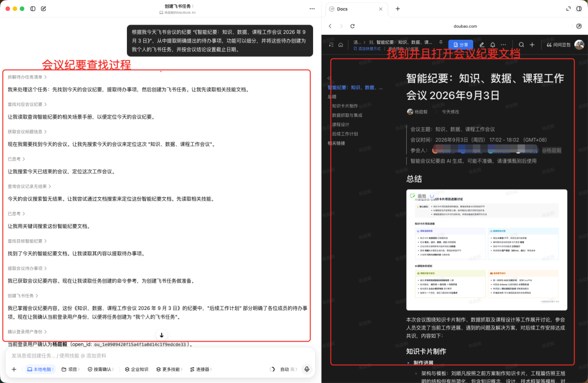This screenshot has height=383, width=588.
Task: Toggle 本地电脑 local computer chip
Action: [x=40, y=369]
